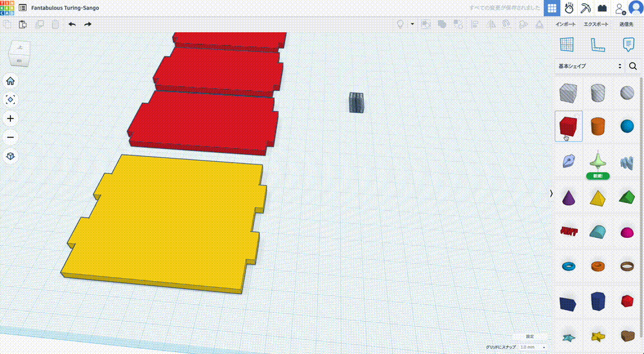Select the Fit all in view icon
Screen dimensions: 644x354
[10, 100]
